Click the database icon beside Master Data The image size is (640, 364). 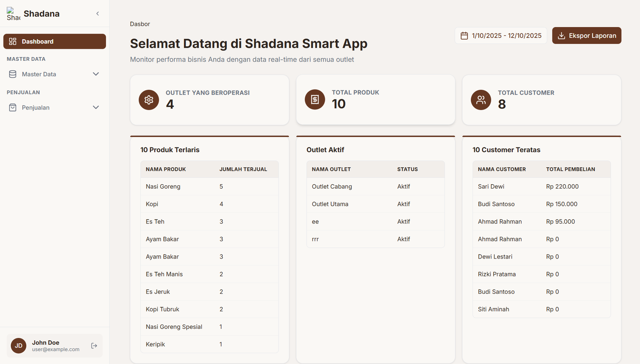click(13, 74)
